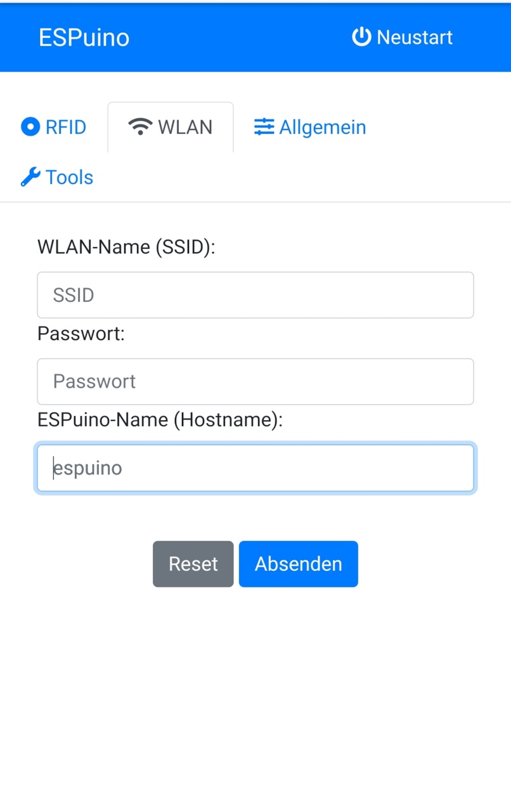The height and width of the screenshot is (812, 511).
Task: Switch to the Allgemein tab label
Action: [323, 127]
